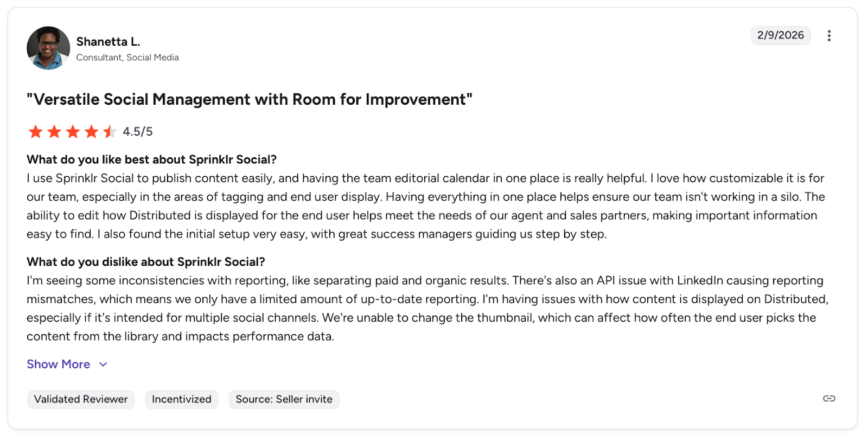This screenshot has height=435, width=868.
Task: Click the Validated Reviewer badge
Action: point(81,399)
